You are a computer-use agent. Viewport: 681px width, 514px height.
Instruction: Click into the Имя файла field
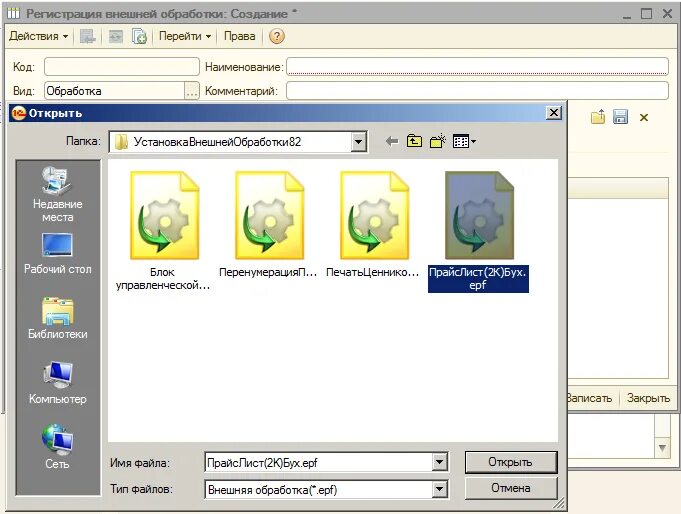click(319, 463)
